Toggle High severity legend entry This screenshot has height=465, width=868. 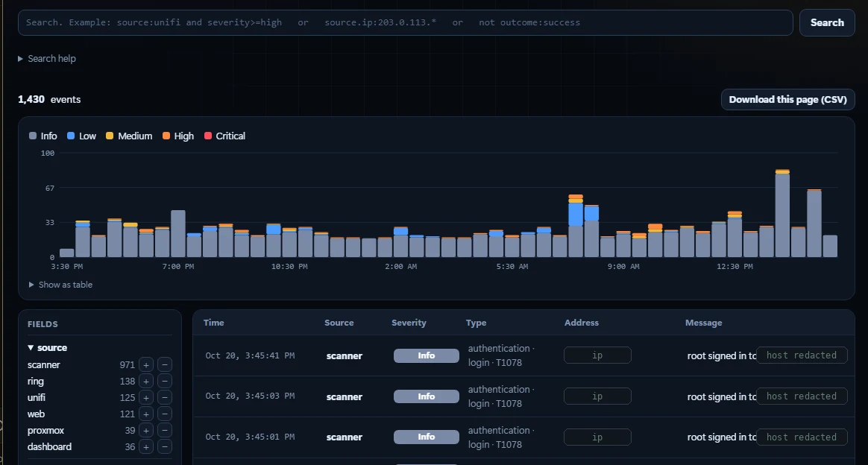[177, 136]
